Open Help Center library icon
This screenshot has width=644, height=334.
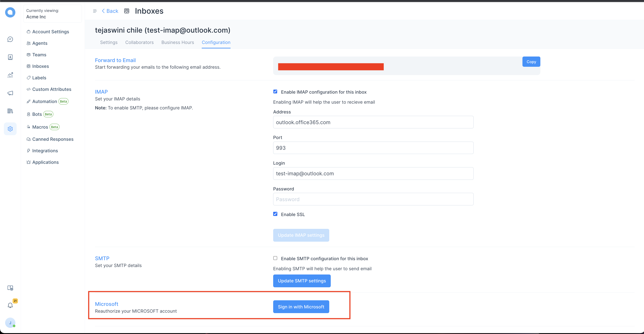click(10, 111)
